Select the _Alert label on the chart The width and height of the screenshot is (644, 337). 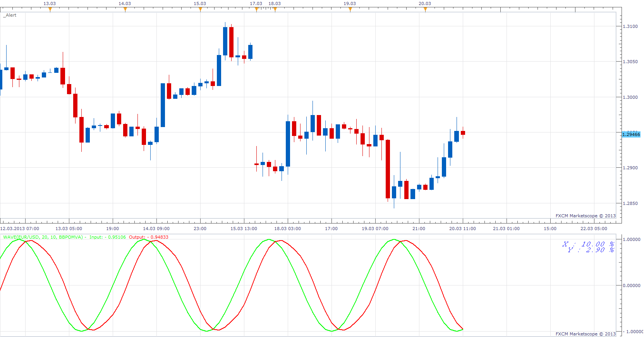(10, 15)
